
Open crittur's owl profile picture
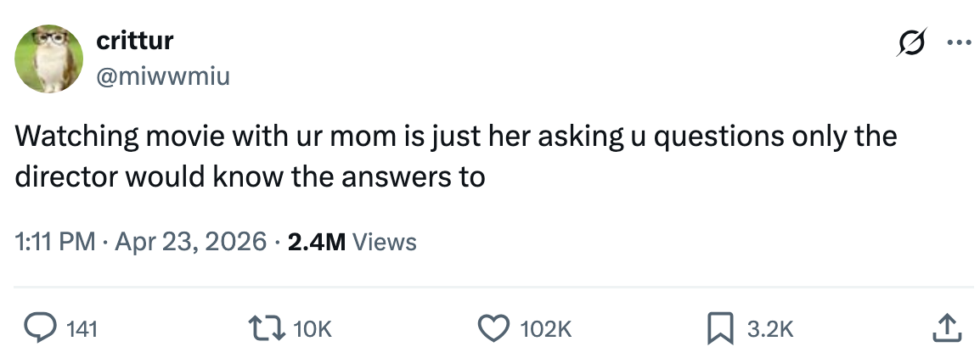point(48,57)
